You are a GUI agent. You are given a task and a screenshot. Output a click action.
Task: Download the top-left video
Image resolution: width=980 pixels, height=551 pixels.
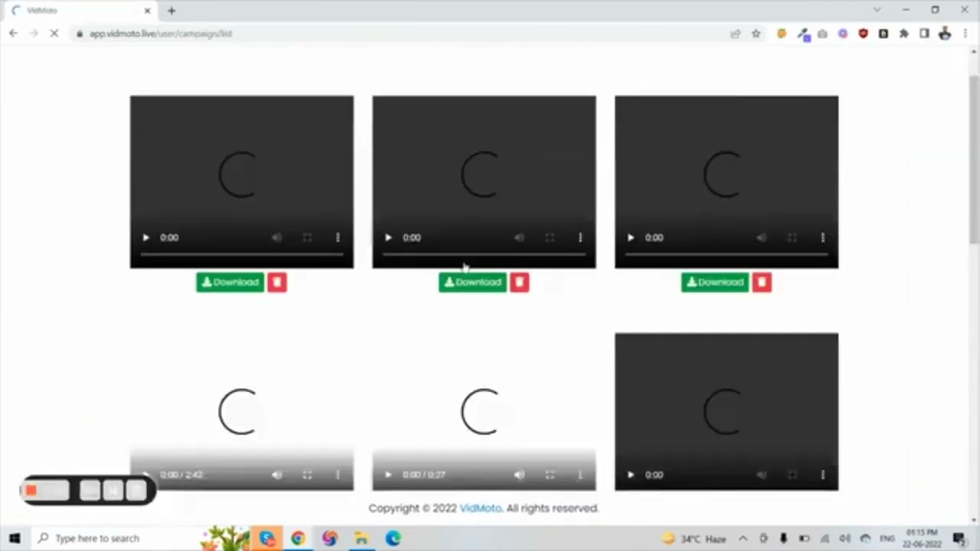coord(230,282)
